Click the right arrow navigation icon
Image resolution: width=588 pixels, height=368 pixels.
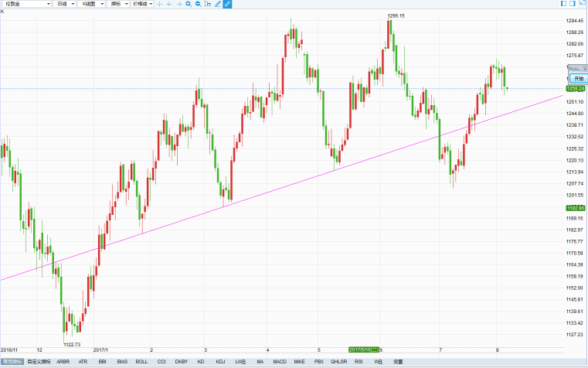[x=179, y=4]
